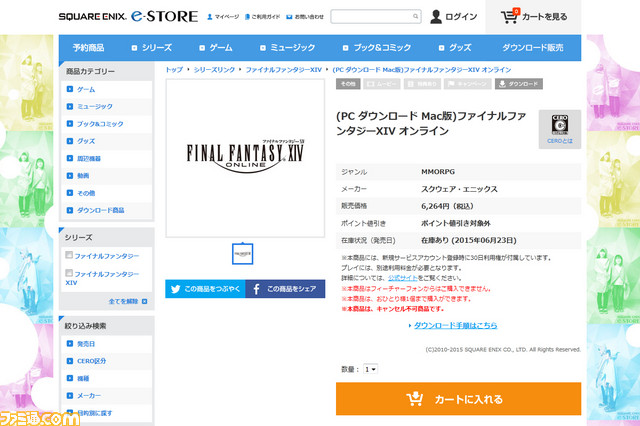Open the cart via カートを見る
Screen dimensions: 640x426
[x=533, y=17]
